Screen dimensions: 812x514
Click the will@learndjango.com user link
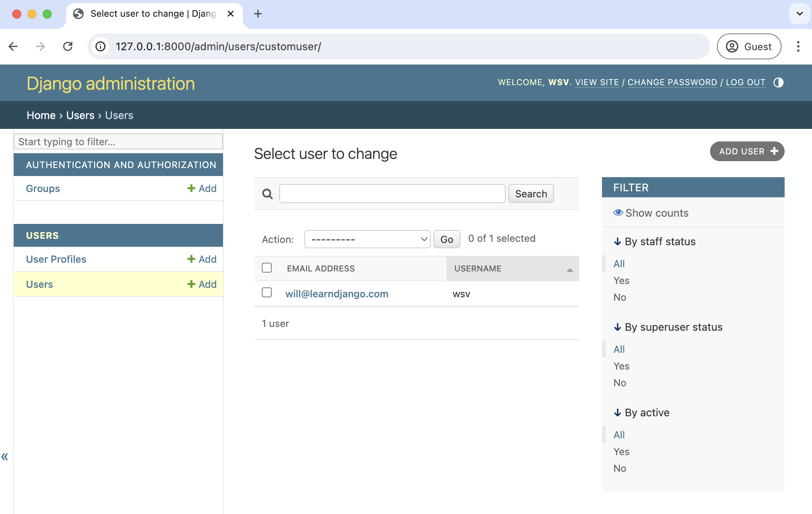[337, 293]
